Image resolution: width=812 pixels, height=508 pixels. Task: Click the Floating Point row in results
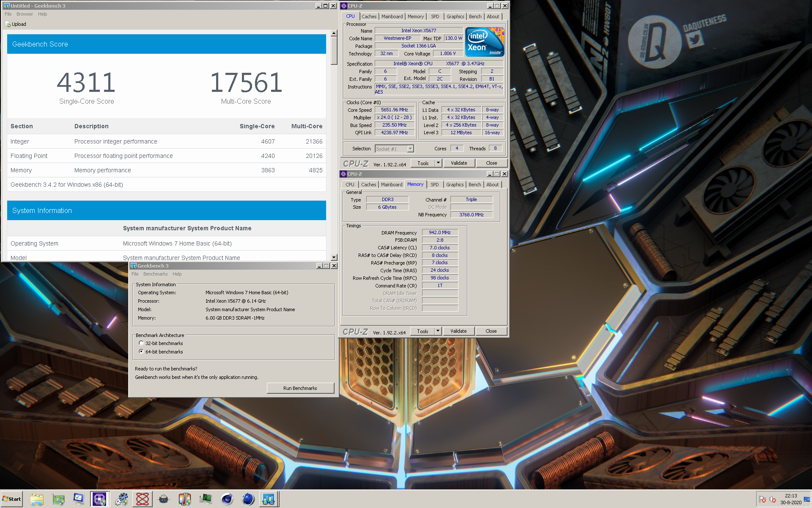(x=167, y=156)
